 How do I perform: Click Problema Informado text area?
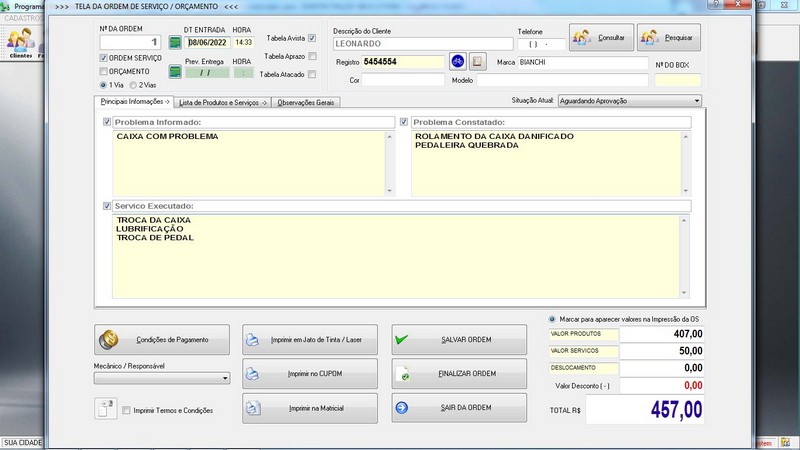pyautogui.click(x=249, y=163)
